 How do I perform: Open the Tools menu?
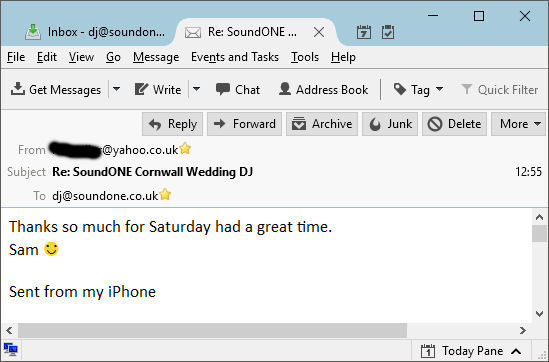point(305,57)
